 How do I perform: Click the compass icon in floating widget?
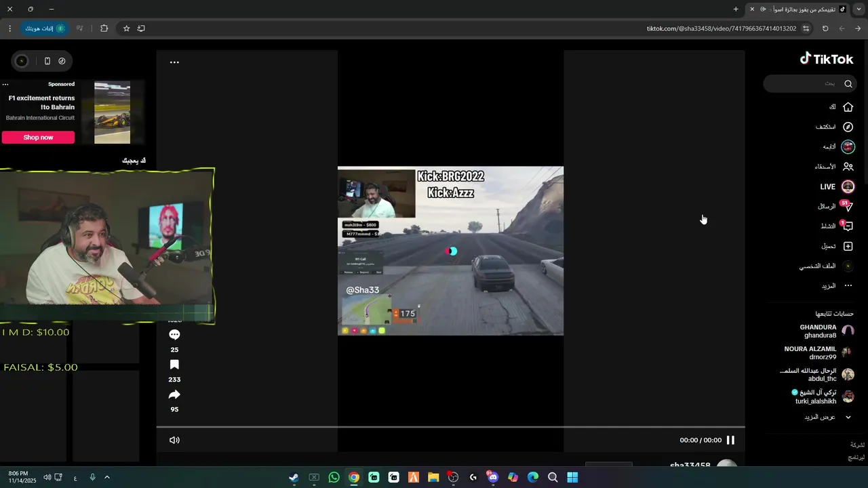[62, 61]
